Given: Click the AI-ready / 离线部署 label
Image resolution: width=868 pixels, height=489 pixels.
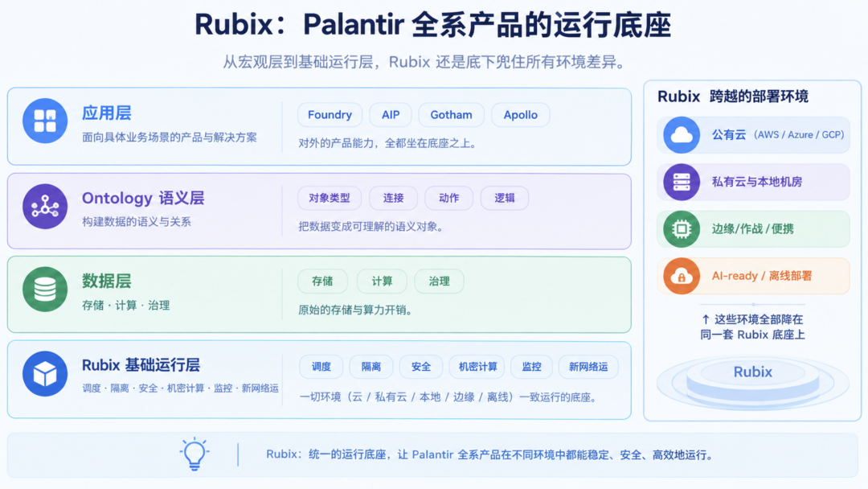Looking at the screenshot, I should (762, 276).
